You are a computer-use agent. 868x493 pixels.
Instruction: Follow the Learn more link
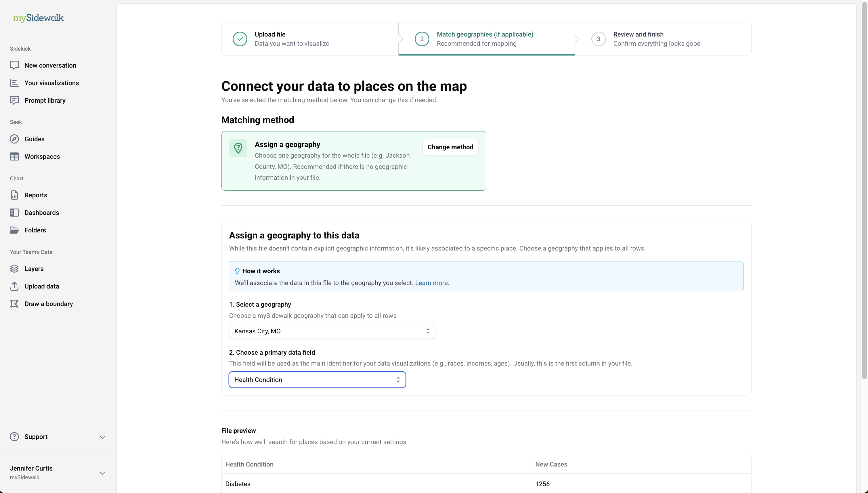[x=431, y=283]
